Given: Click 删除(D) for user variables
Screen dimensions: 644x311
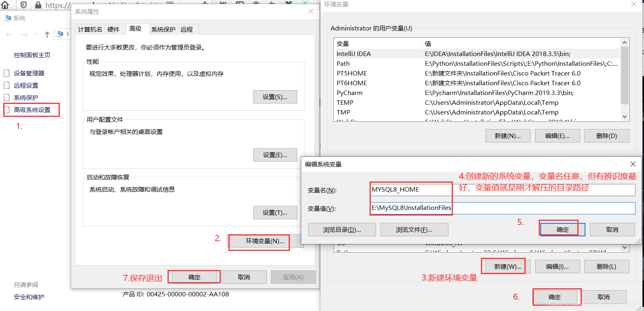Looking at the screenshot, I should 607,136.
